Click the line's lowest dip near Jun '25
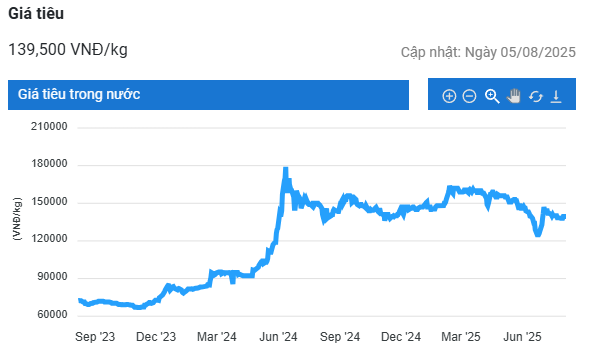The image size is (589, 362). pyautogui.click(x=538, y=234)
